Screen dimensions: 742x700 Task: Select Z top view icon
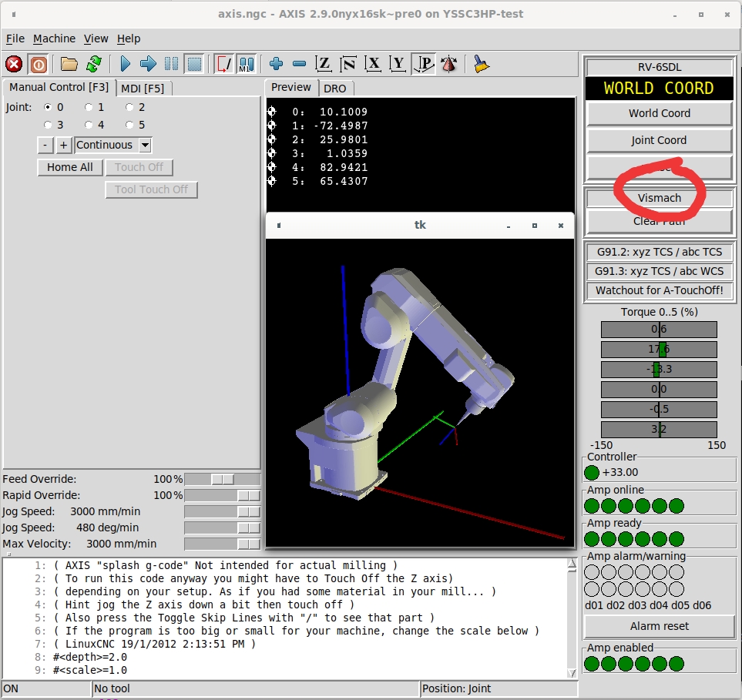[x=324, y=64]
